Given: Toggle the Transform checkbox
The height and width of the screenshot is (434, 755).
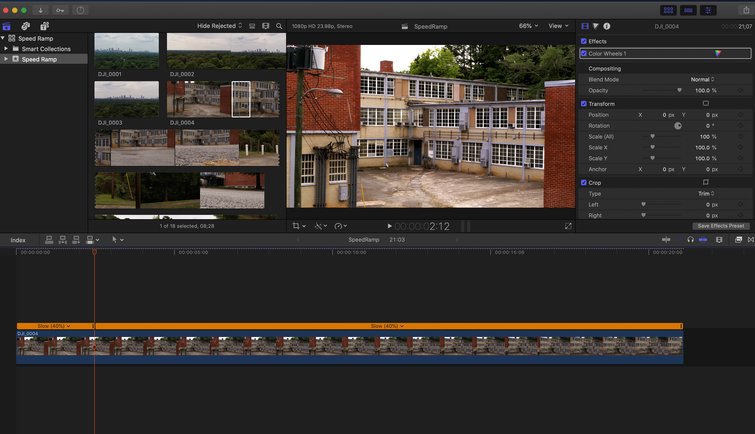Looking at the screenshot, I should pyautogui.click(x=584, y=103).
